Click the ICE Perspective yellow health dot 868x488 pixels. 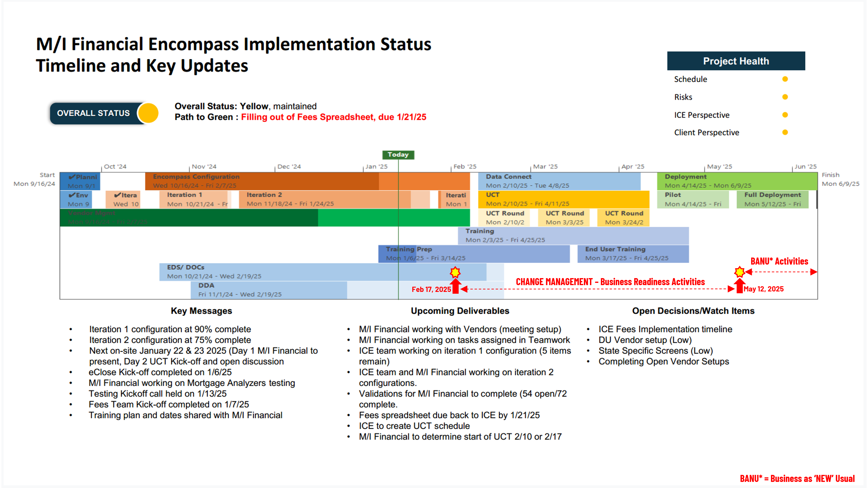(785, 115)
